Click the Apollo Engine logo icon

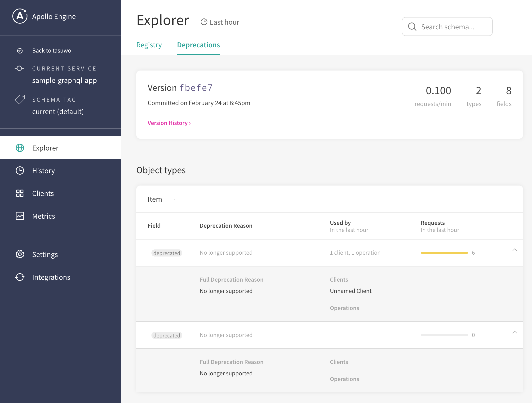click(x=20, y=16)
